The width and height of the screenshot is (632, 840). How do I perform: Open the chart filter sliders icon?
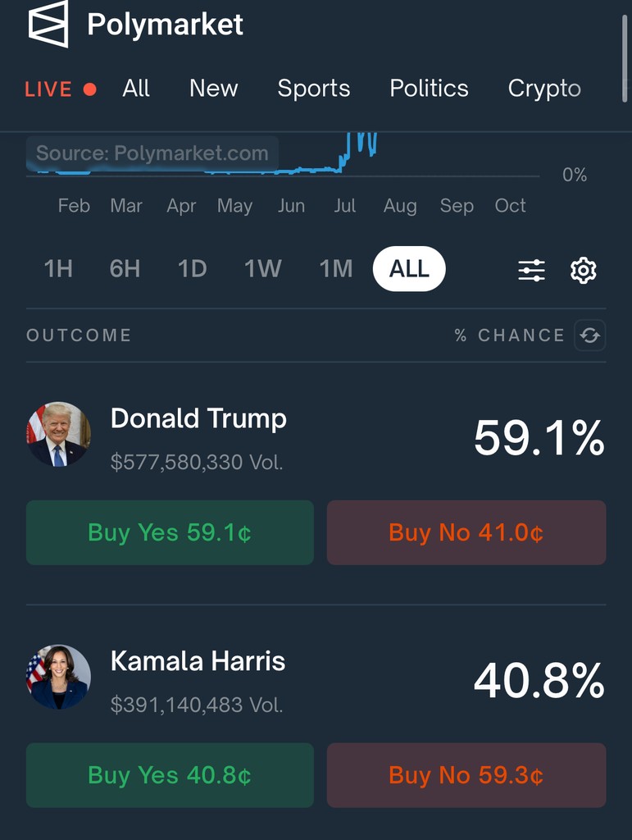coord(531,270)
